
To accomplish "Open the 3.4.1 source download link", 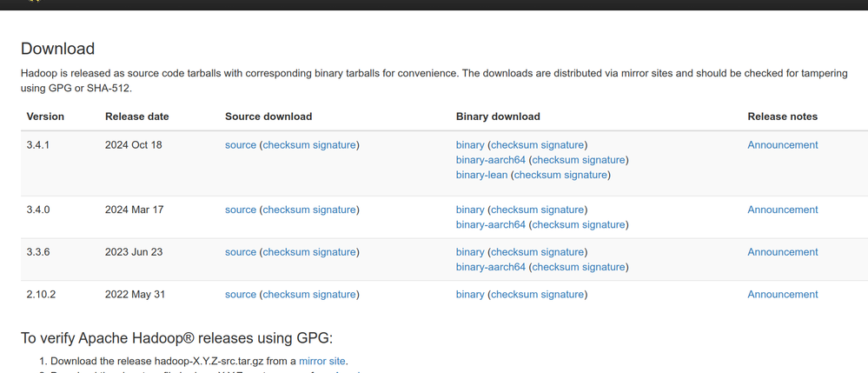I will (241, 145).
